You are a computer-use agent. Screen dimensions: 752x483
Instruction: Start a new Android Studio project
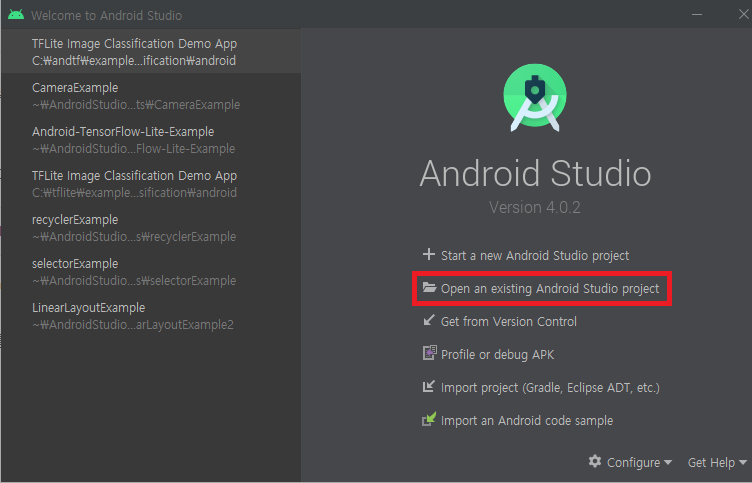coord(535,256)
